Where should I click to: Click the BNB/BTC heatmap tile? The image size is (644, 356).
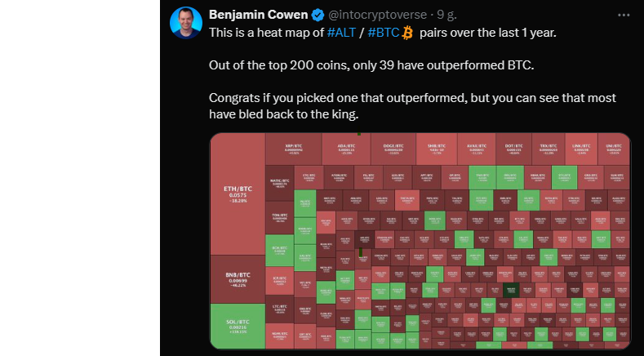coord(238,280)
